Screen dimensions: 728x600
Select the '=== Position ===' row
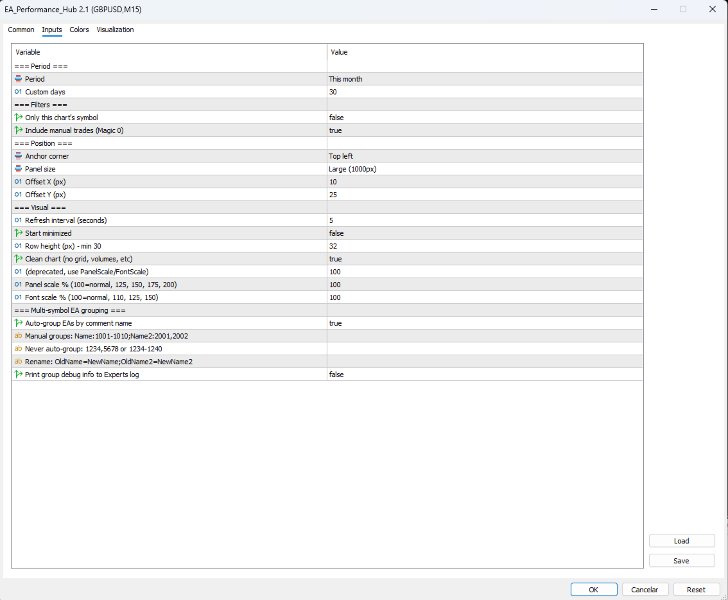coord(327,143)
